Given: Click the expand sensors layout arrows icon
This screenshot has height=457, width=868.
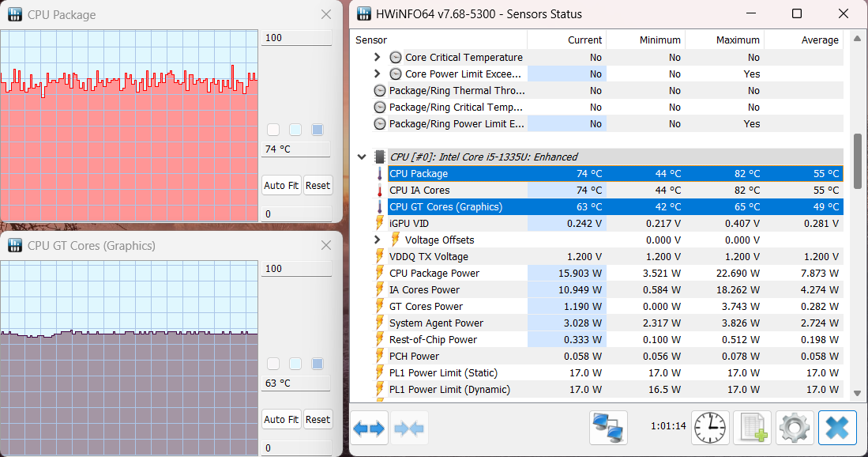Looking at the screenshot, I should (x=369, y=429).
